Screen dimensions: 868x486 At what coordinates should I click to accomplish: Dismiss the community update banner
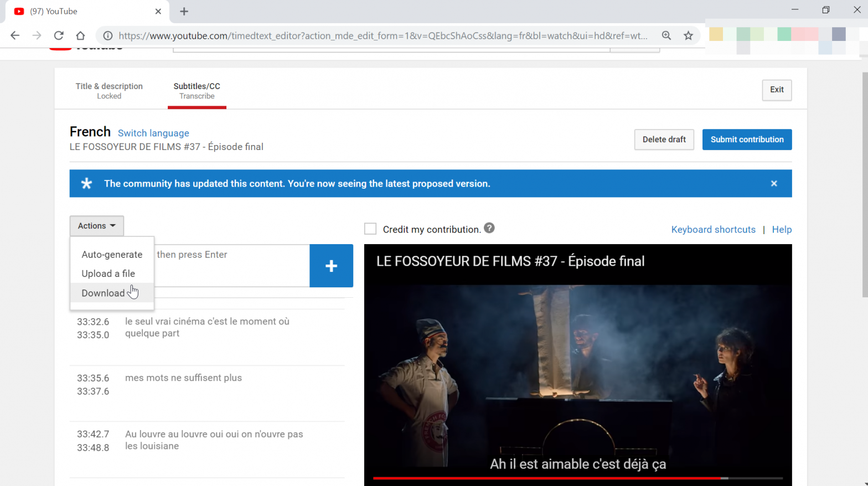[x=774, y=184]
